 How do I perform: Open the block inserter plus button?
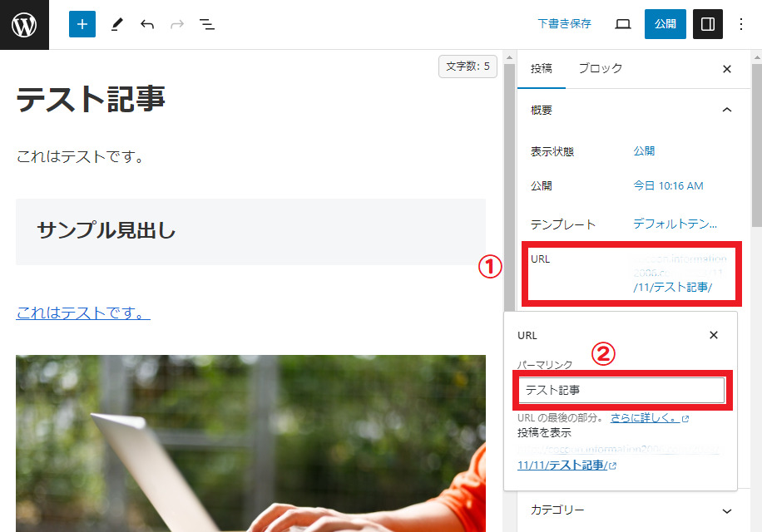click(x=82, y=24)
